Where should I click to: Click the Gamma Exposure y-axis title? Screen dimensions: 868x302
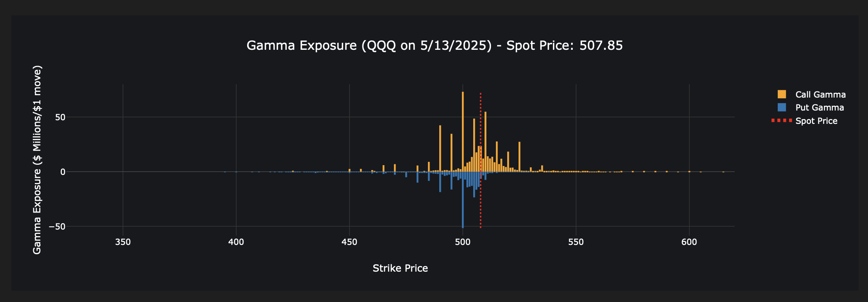pyautogui.click(x=37, y=160)
